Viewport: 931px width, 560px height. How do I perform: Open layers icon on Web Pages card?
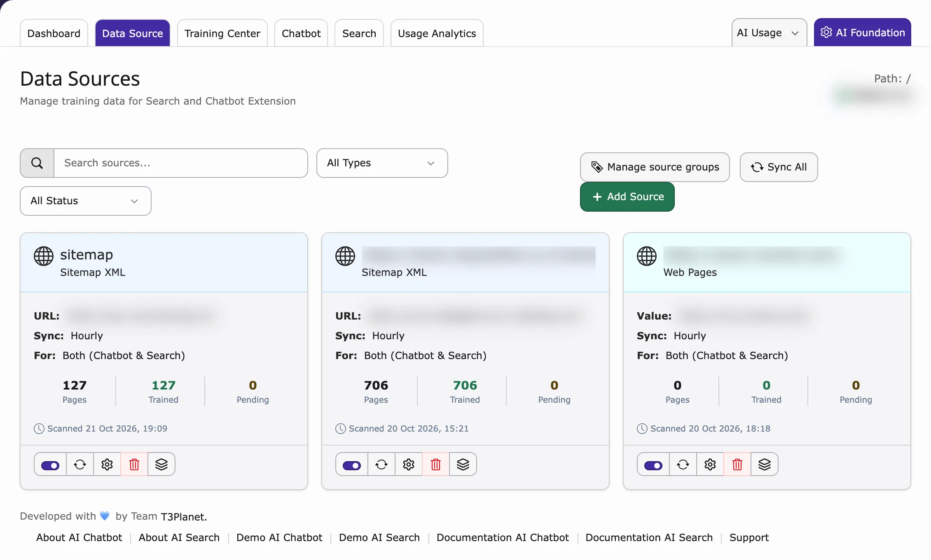point(765,464)
